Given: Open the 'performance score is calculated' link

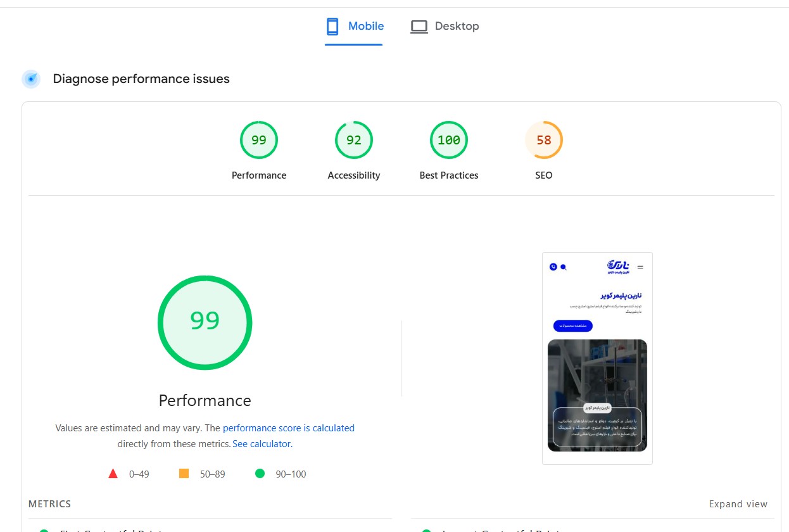Looking at the screenshot, I should (x=288, y=428).
